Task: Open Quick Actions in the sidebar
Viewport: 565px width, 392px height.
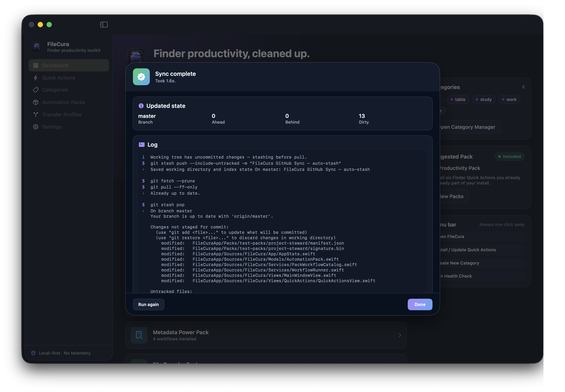Action: click(x=69, y=78)
